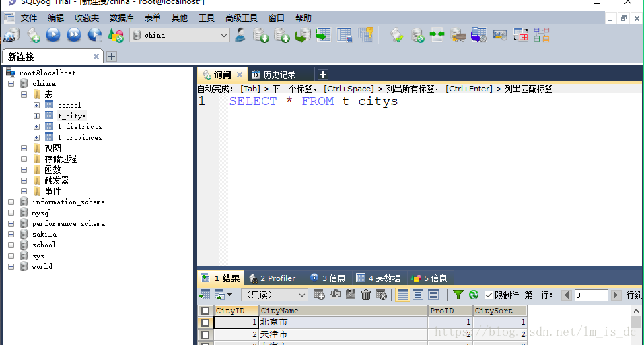Switch to the 3 信息 tab
The image size is (644, 345).
point(328,278)
